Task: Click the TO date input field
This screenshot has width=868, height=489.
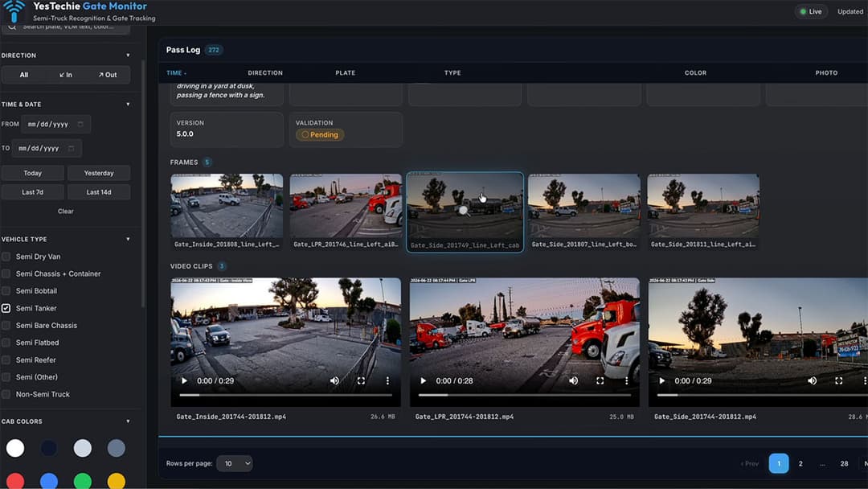Action: [x=47, y=149]
